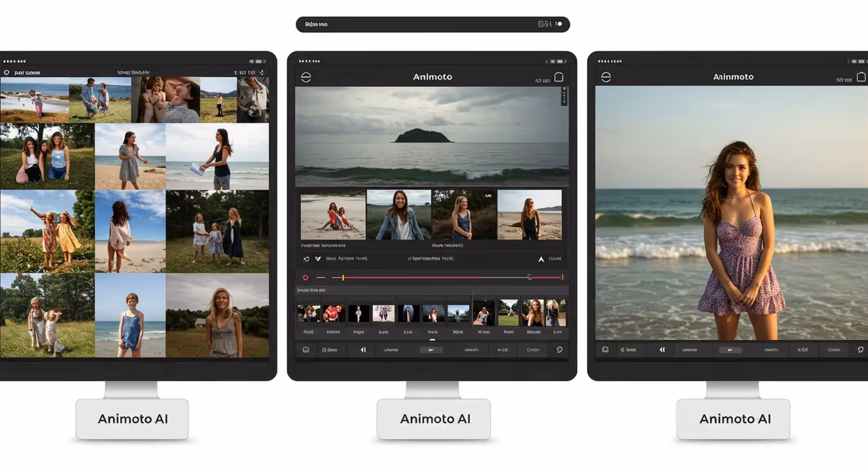The height and width of the screenshot is (473, 868).
Task: Click the loop arrow icon below middle thumbnails
Action: 306,259
